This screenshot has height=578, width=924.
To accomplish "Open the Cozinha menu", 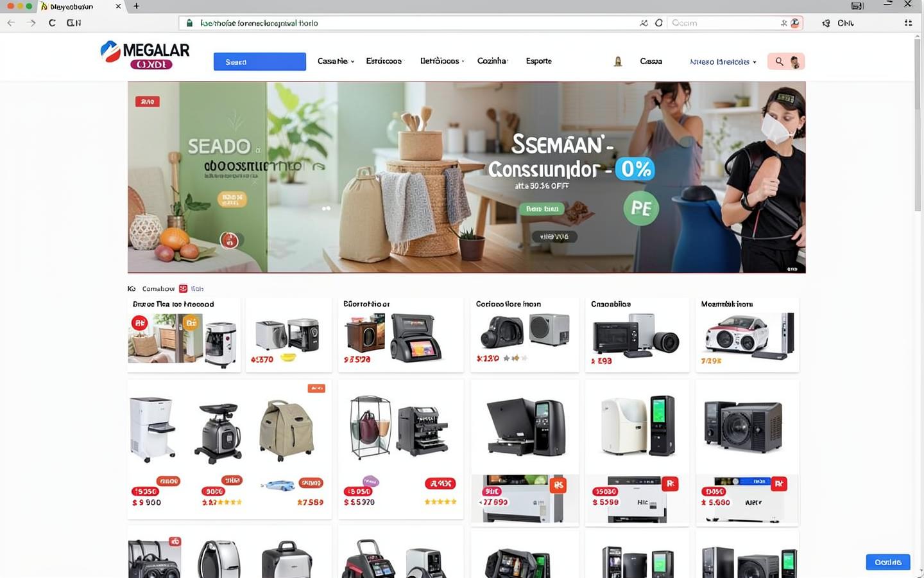I will [x=492, y=61].
